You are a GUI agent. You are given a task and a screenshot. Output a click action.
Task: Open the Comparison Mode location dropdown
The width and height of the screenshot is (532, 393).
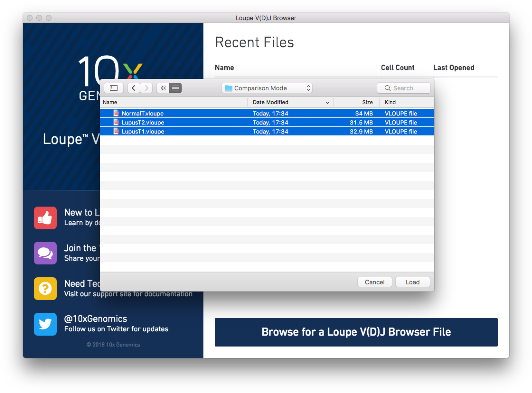click(x=308, y=88)
